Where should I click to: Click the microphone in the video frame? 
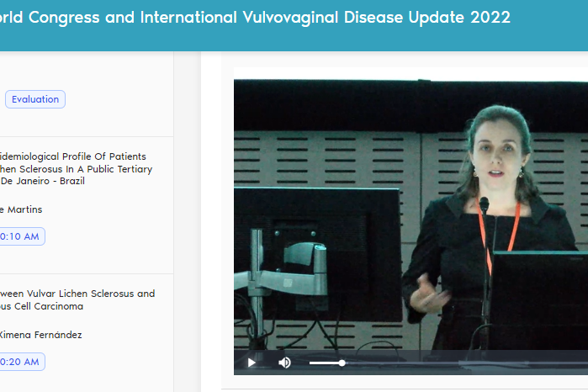pos(484,205)
